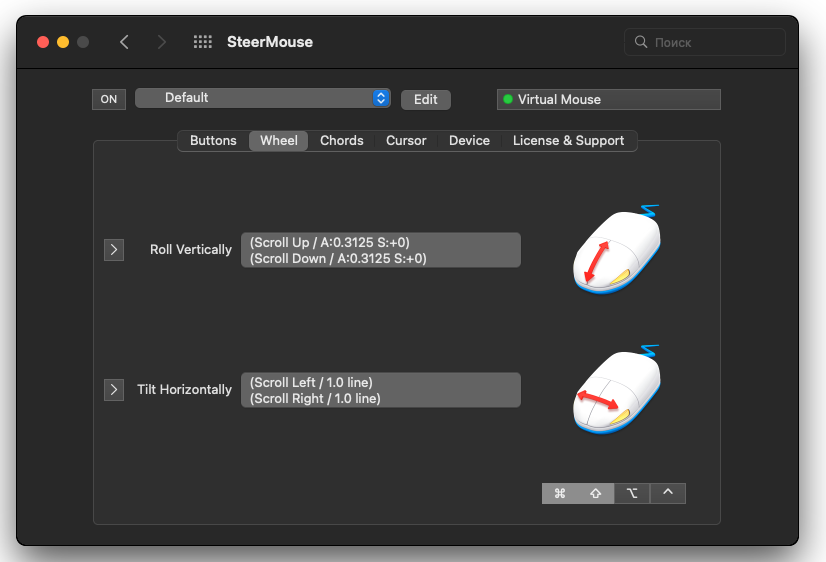This screenshot has width=826, height=562.
Task: Toggle the Command modifier key icon
Action: coord(560,493)
